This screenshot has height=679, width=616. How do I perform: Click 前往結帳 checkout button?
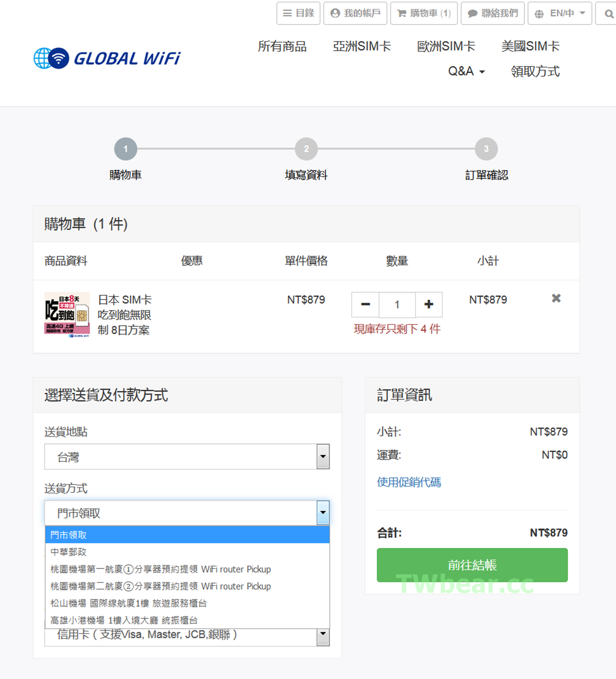point(472,565)
